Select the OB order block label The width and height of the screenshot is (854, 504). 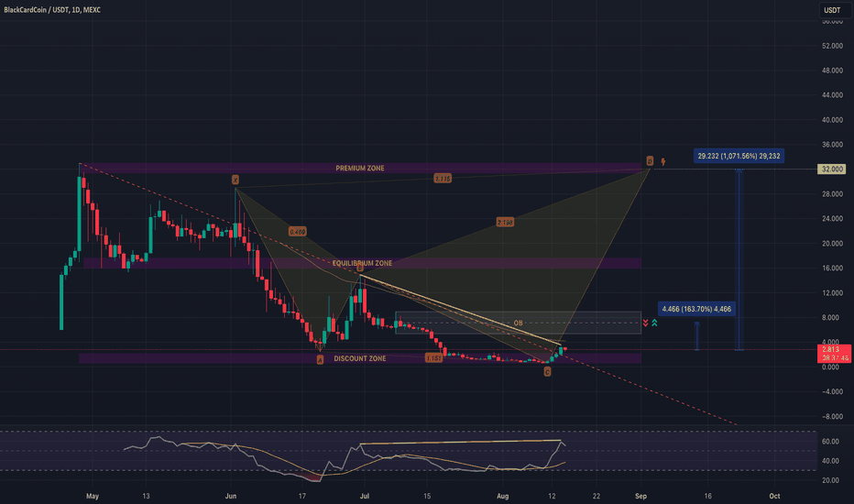coord(518,323)
